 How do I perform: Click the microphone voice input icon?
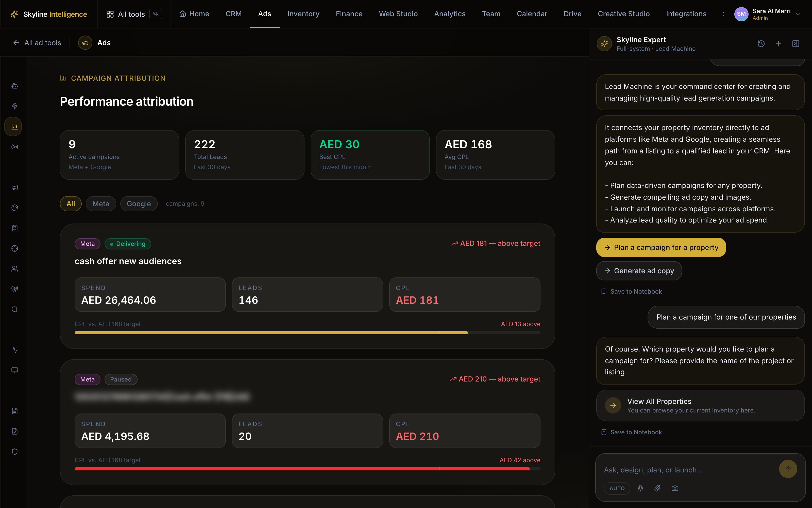point(640,488)
